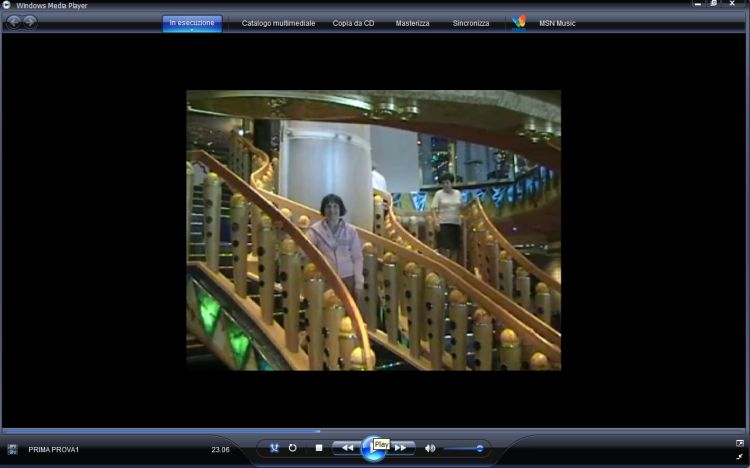Open the MSN Music link
This screenshot has height=468, width=750.
click(x=558, y=23)
